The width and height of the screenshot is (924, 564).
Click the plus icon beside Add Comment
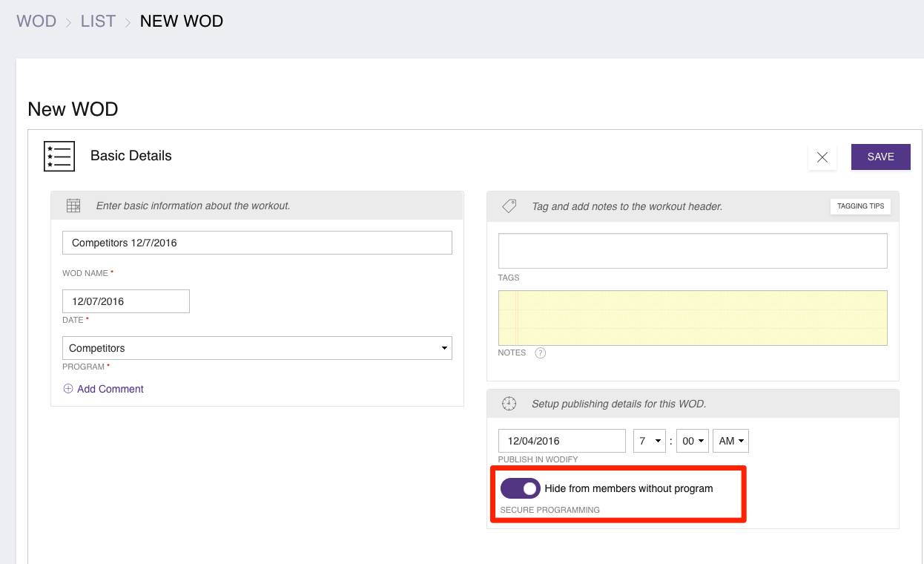(x=68, y=389)
